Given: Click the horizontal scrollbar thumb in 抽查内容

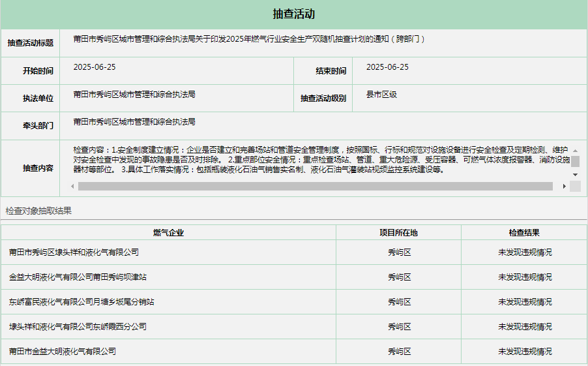Looking at the screenshot, I should coord(315,187).
